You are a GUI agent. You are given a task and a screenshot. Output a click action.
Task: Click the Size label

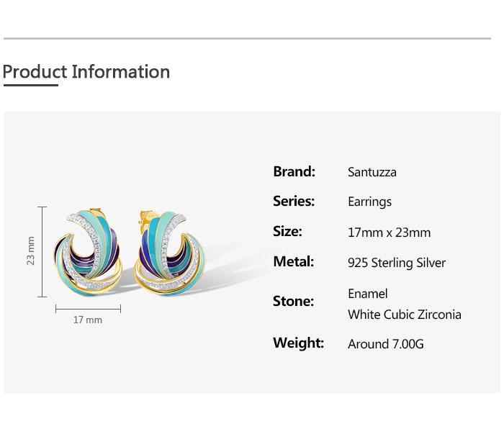click(x=287, y=232)
